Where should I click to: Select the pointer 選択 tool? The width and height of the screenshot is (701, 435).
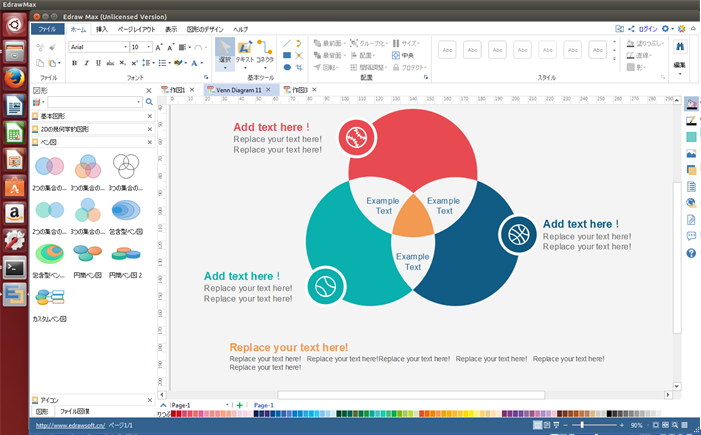225,52
